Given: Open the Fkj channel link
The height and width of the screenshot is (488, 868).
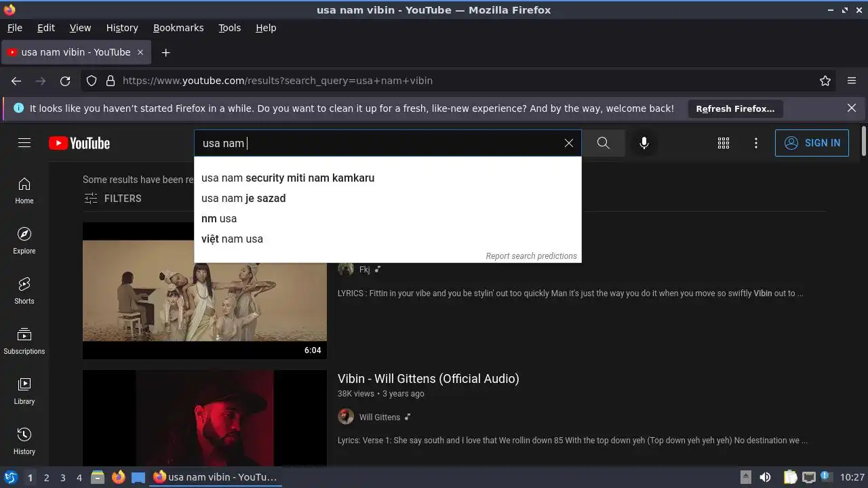Looking at the screenshot, I should coord(365,269).
